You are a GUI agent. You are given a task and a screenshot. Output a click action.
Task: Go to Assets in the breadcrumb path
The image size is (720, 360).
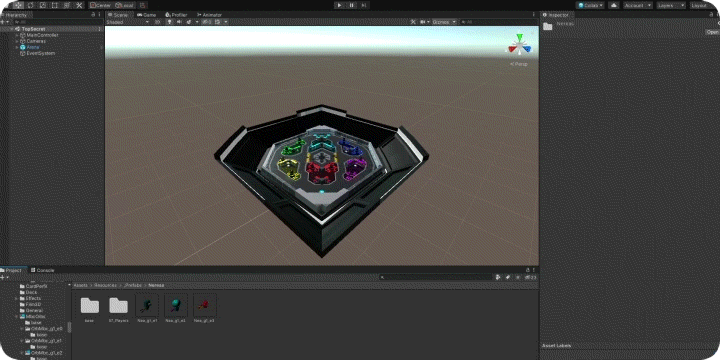tap(81, 285)
